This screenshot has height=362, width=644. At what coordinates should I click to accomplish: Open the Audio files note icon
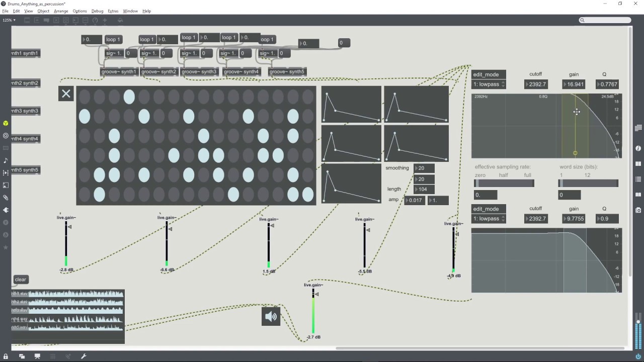click(x=6, y=160)
